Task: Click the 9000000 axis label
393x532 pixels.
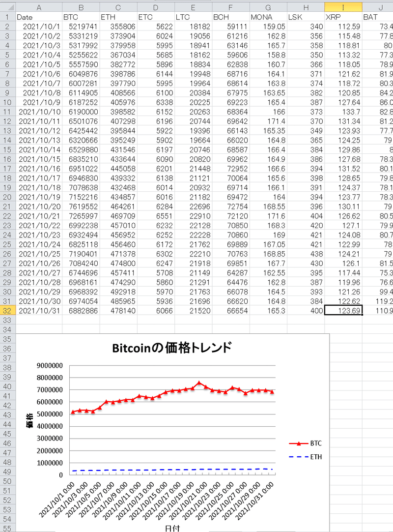Action: click(x=50, y=365)
